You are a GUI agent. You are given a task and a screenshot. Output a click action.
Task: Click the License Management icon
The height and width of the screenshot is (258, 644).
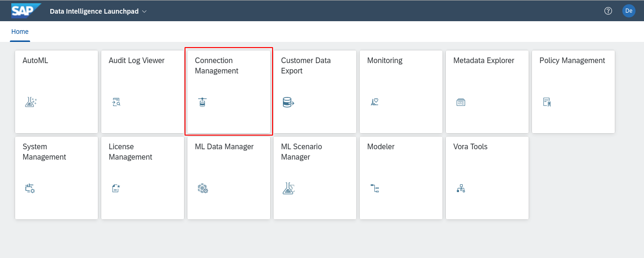[116, 188]
